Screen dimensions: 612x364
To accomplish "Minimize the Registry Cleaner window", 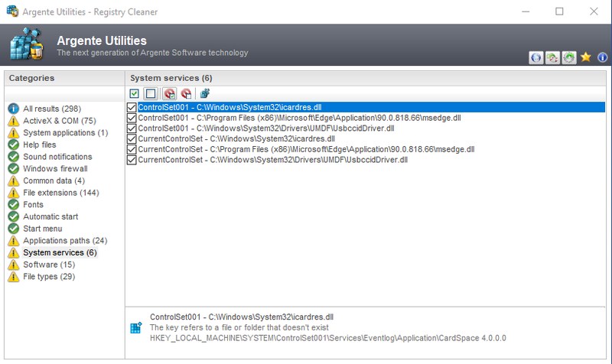I will pos(526,11).
